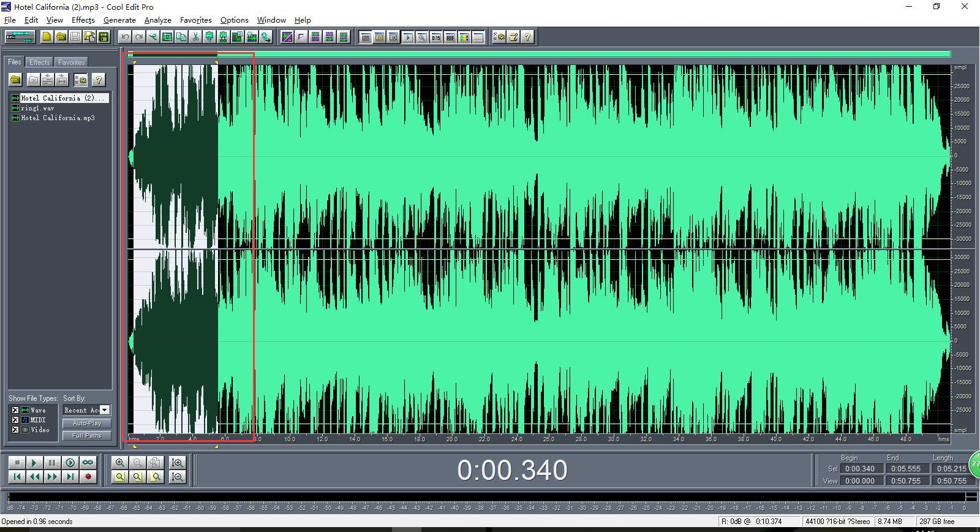980x532 pixels.
Task: Click the Go to End transport button
Action: (70, 476)
